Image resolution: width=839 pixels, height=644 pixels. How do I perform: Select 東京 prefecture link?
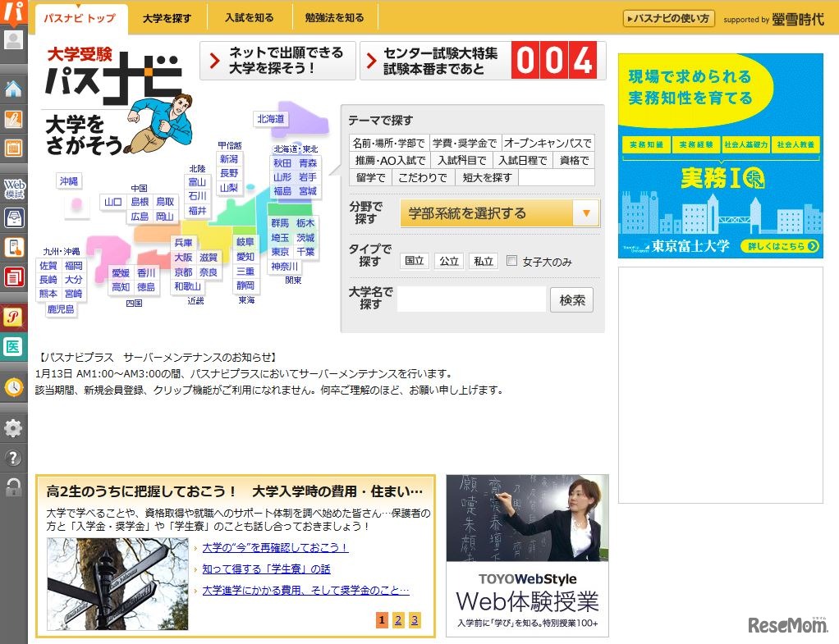[x=281, y=252]
